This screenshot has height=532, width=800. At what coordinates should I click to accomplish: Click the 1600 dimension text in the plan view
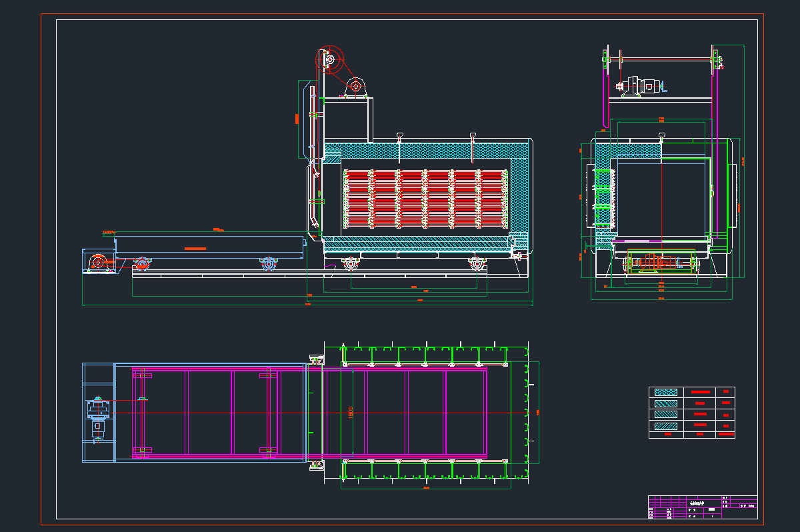351,413
